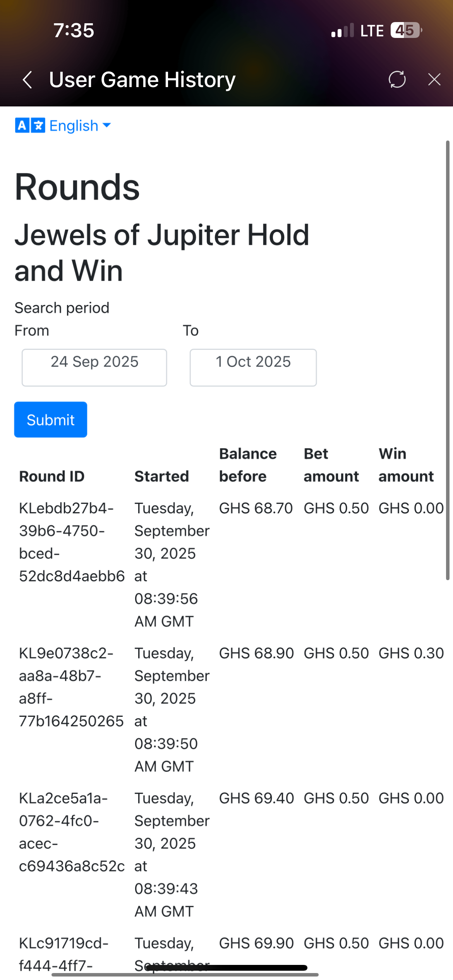Click the horizontal table scrollbar
The width and height of the screenshot is (453, 980).
coord(185,975)
